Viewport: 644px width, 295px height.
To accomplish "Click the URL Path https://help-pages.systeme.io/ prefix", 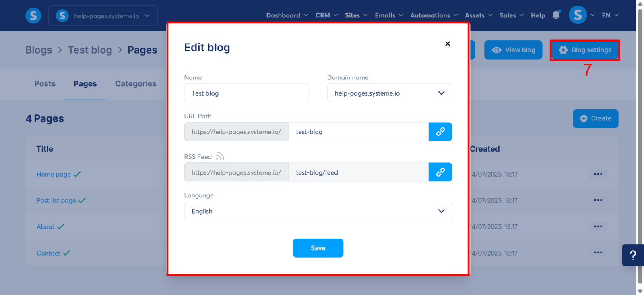I will 236,132.
